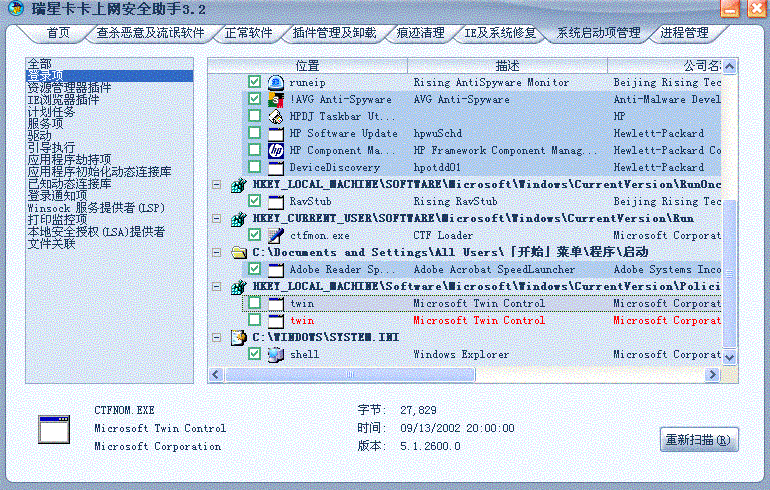Uncheck the runeip checkbox
This screenshot has width=770, height=490.
point(254,82)
